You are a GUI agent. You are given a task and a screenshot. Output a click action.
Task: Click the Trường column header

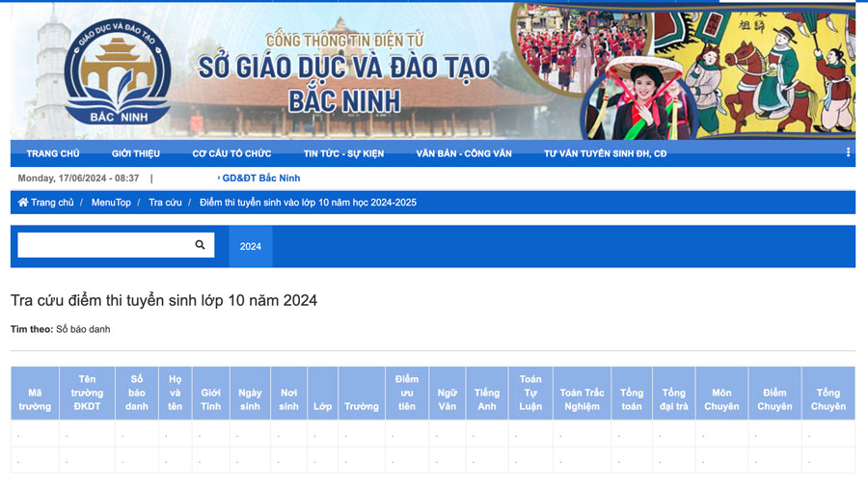(362, 393)
